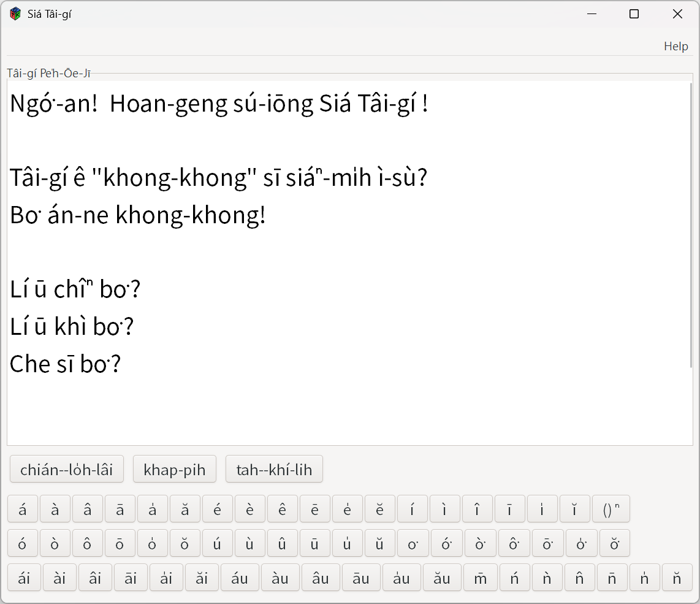Pick the tah--khí-lih suggestion
The image size is (700, 604).
click(x=274, y=470)
